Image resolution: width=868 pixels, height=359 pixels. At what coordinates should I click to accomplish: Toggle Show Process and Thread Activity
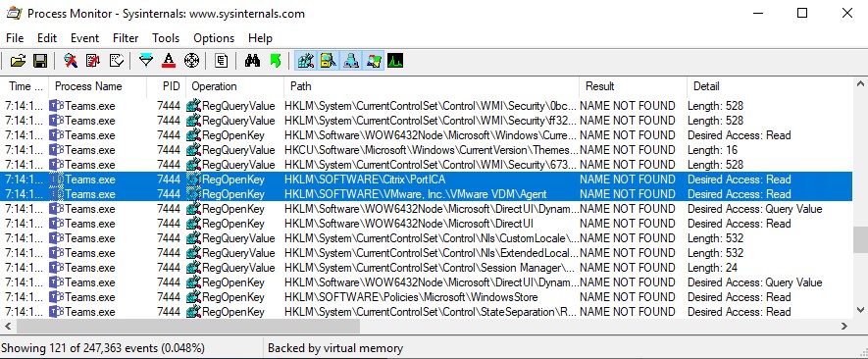[373, 61]
